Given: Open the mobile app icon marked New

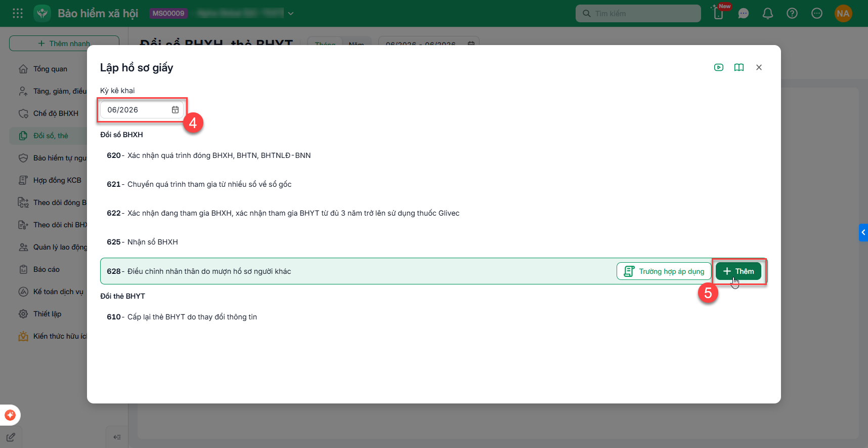Looking at the screenshot, I should tap(719, 13).
